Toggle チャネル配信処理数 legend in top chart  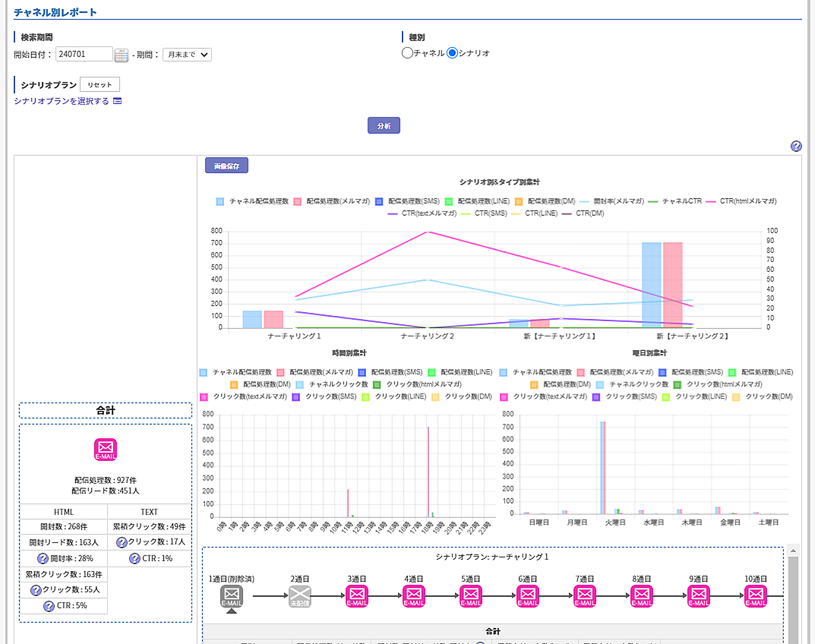click(x=220, y=201)
